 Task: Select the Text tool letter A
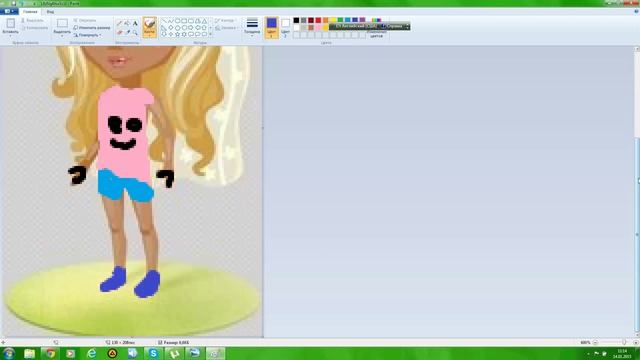135,24
